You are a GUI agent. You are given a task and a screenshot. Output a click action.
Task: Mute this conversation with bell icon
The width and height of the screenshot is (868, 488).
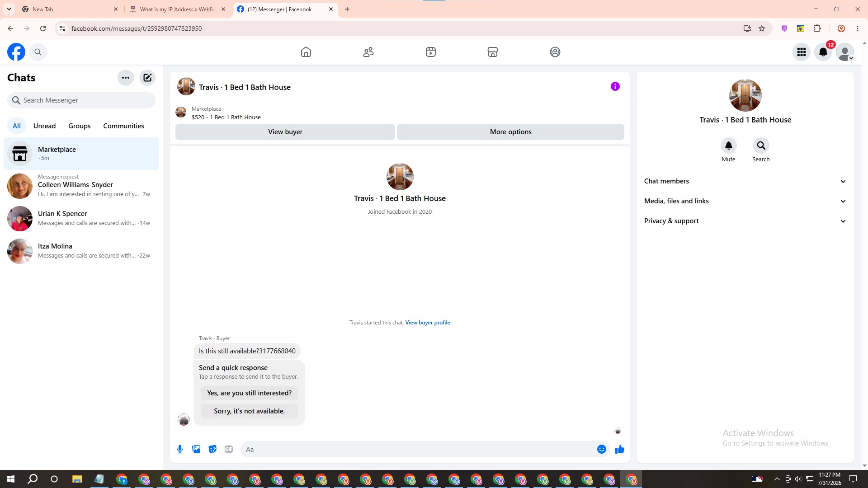[728, 145]
